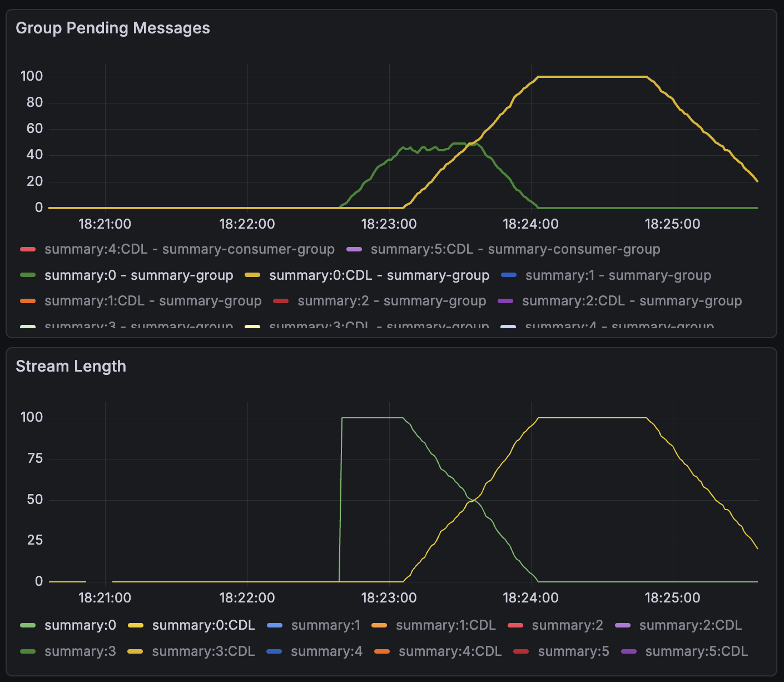Click summary:0:CDL label in Stream Length legend
This screenshot has width=784, height=682.
pos(204,625)
